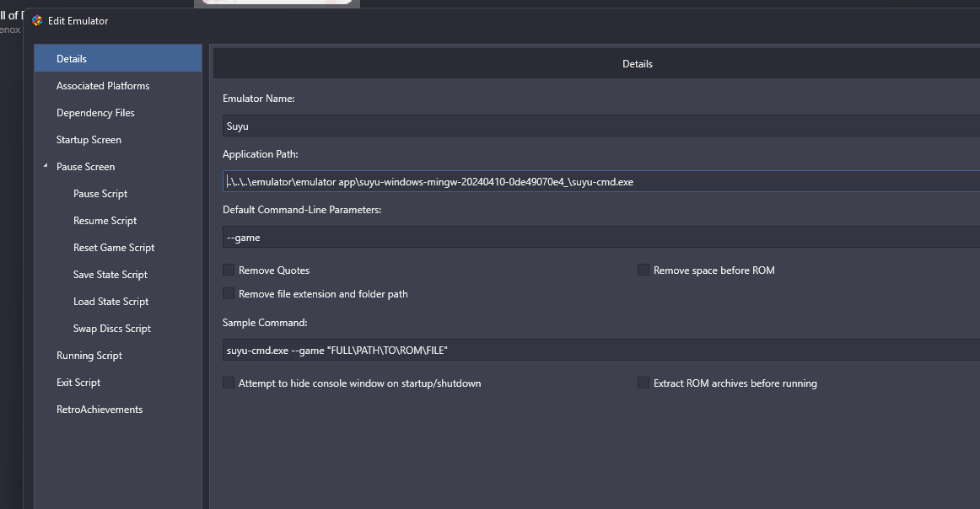Go to Dependency Files section
Viewport: 980px width, 509px height.
[x=95, y=113]
